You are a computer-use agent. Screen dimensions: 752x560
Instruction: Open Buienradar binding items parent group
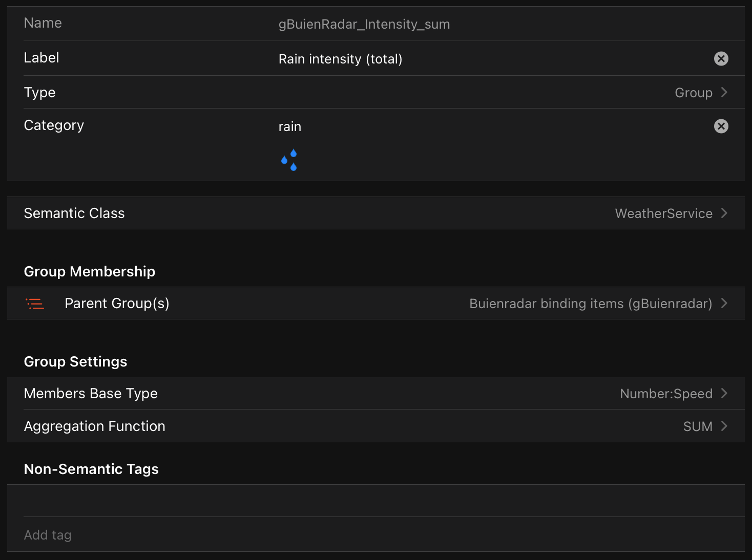coord(590,304)
